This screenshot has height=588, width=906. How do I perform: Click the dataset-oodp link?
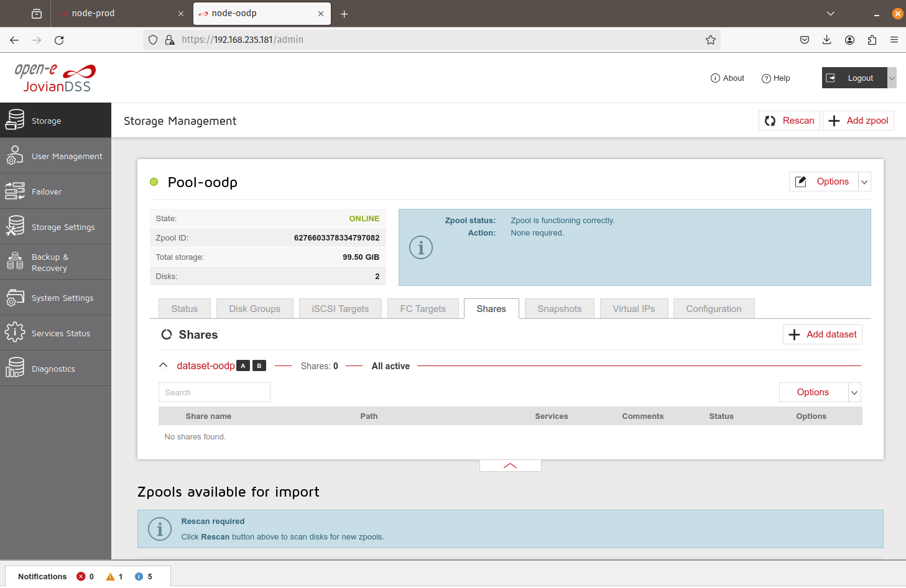206,365
